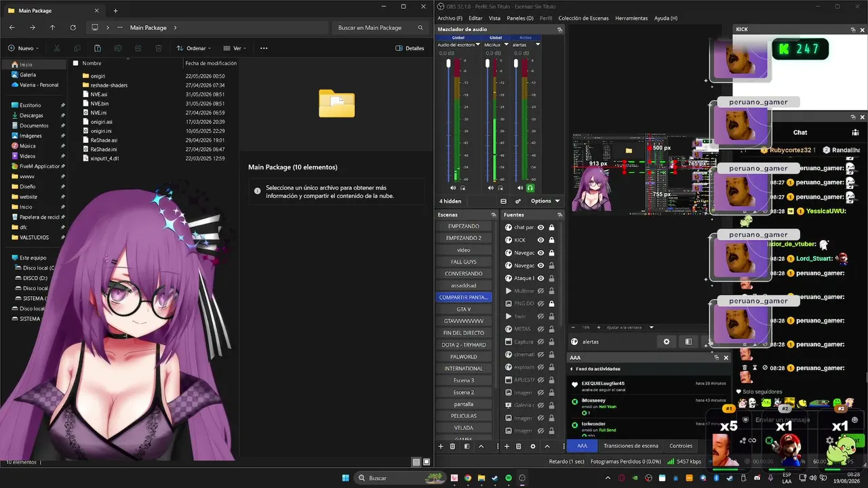Open the Editar menu in OBS
The width and height of the screenshot is (868, 488).
click(475, 18)
